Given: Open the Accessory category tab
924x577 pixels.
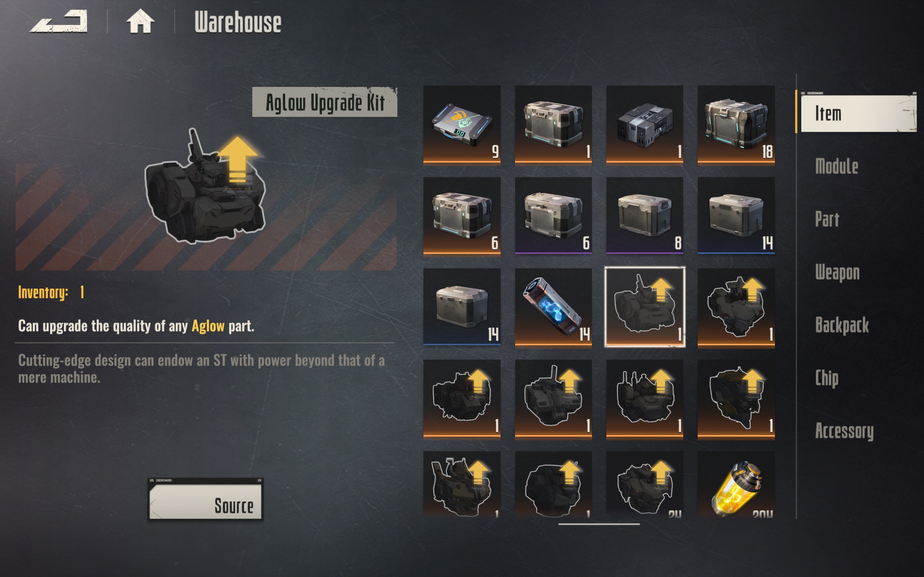Looking at the screenshot, I should [844, 431].
